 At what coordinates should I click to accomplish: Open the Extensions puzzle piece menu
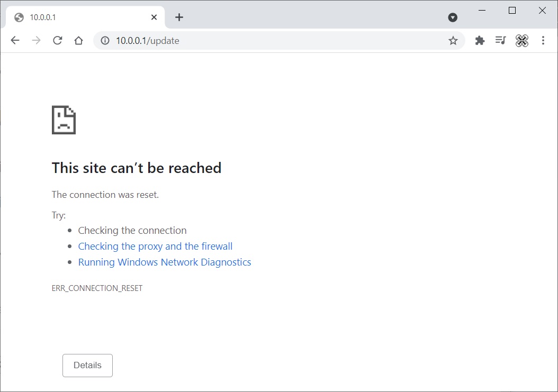[x=480, y=41]
